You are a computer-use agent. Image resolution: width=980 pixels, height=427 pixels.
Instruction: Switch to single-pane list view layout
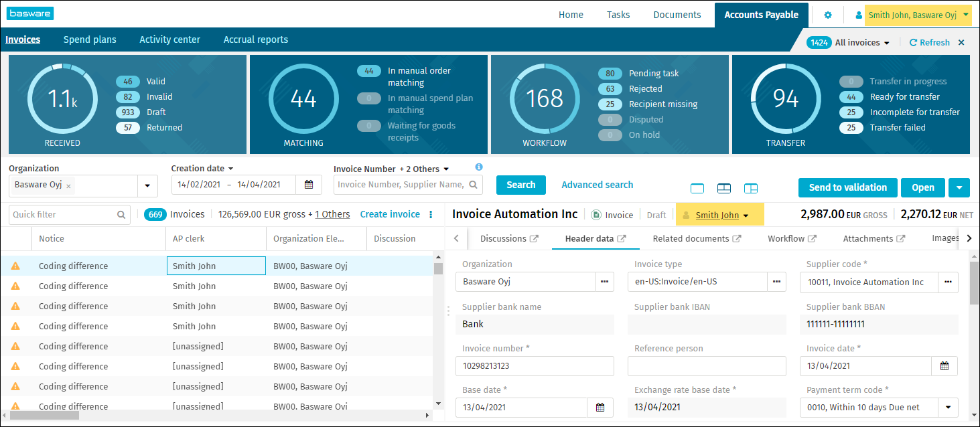pyautogui.click(x=697, y=189)
